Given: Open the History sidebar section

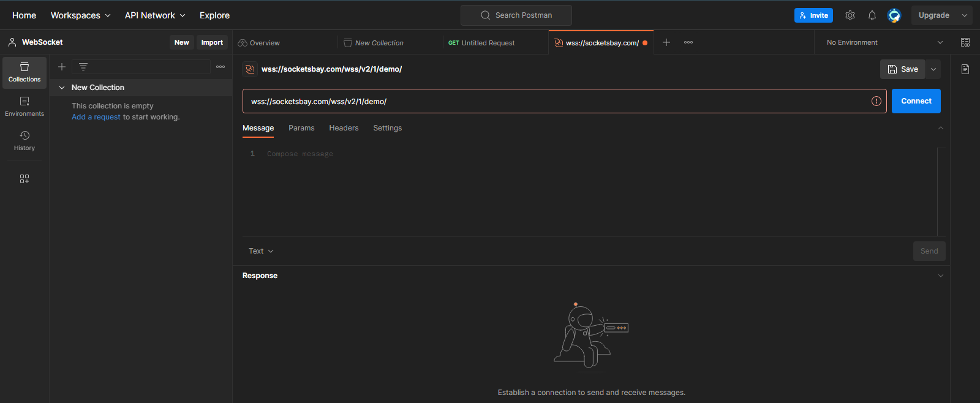Looking at the screenshot, I should click(x=24, y=141).
